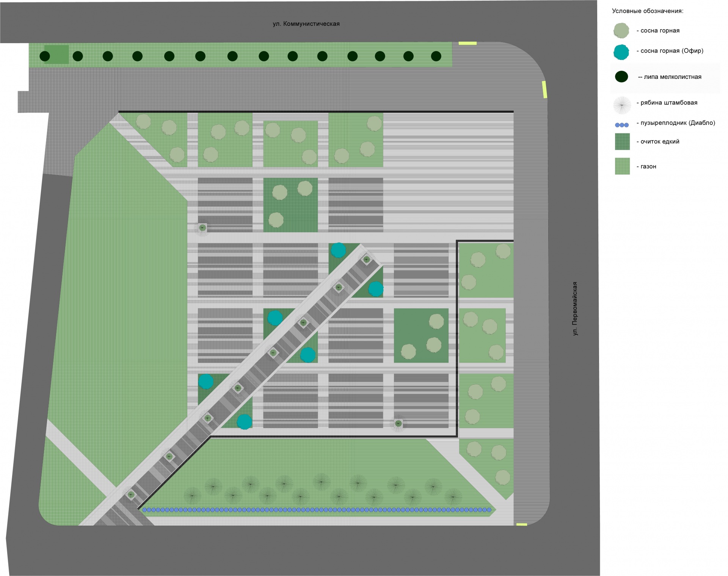This screenshot has width=728, height=576.
Task: Click the lowest teal pine near diagonal path
Action: 245,421
